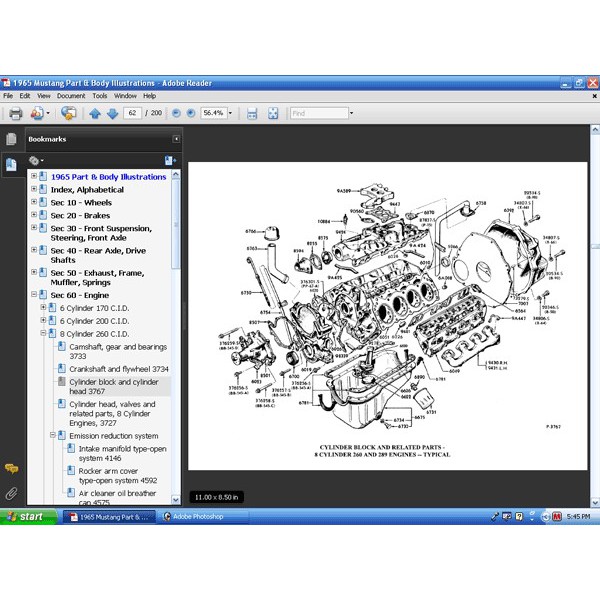The image size is (600, 600).
Task: Collapse the Bookmarks panel arrow button
Action: 176,139
